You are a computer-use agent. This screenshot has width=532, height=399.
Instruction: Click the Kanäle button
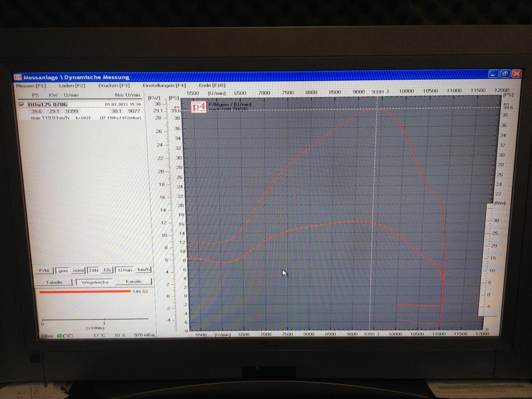tap(133, 282)
